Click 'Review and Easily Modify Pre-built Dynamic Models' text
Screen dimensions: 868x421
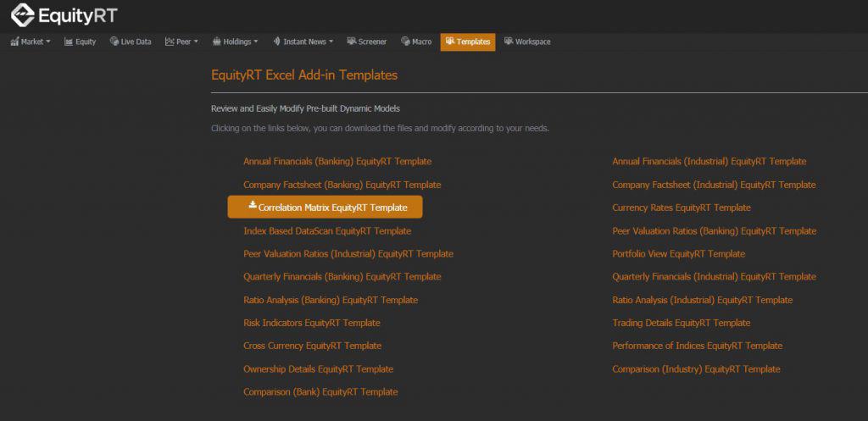tap(305, 109)
